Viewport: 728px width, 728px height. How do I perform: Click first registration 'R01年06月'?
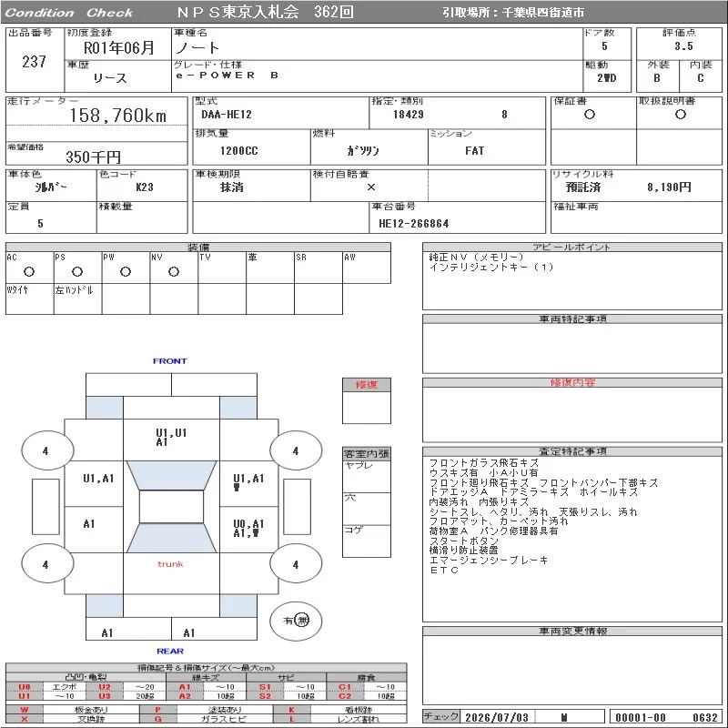[118, 47]
